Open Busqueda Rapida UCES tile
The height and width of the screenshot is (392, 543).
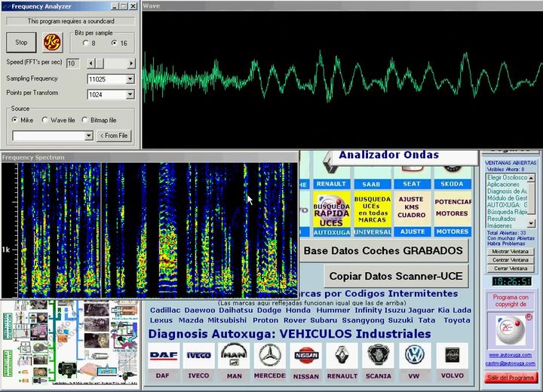coord(331,210)
